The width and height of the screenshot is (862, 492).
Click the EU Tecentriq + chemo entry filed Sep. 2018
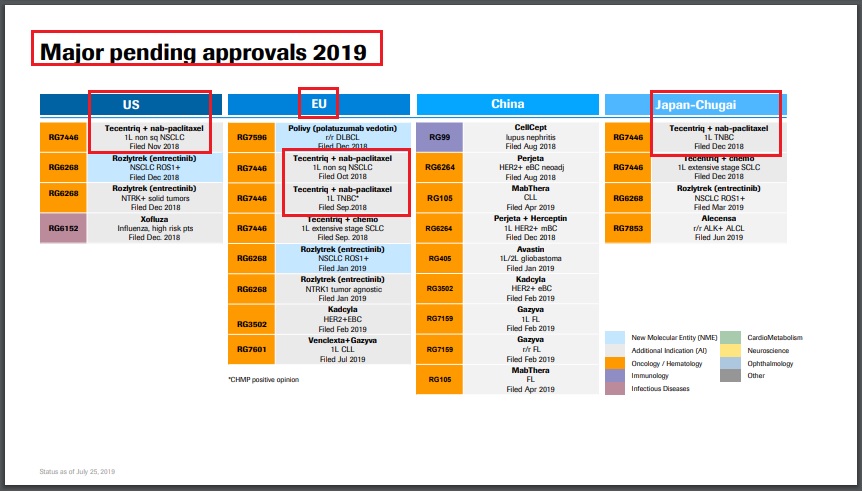click(x=342, y=228)
